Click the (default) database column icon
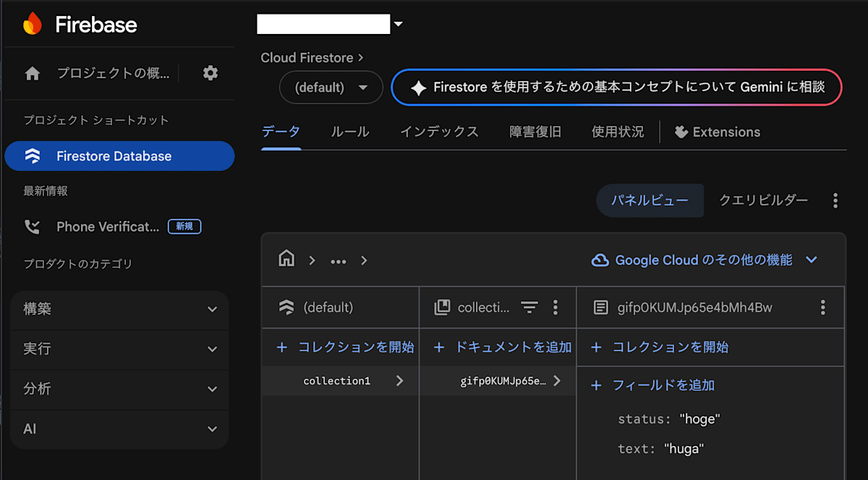 (286, 307)
